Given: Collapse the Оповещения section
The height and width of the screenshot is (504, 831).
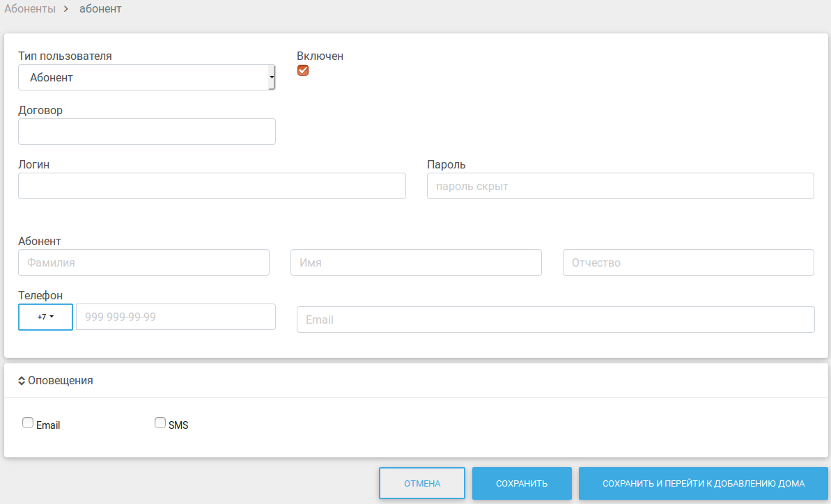Looking at the screenshot, I should tap(56, 381).
